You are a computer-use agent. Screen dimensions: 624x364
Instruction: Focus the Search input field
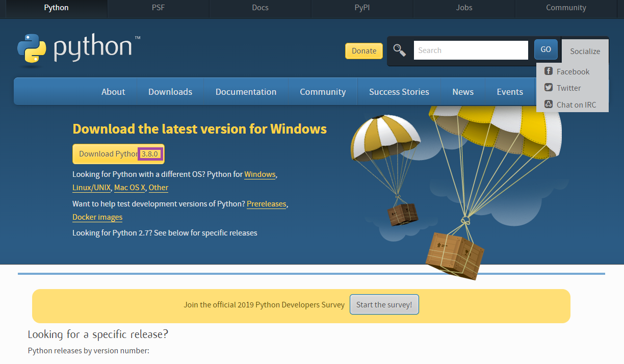(x=471, y=50)
